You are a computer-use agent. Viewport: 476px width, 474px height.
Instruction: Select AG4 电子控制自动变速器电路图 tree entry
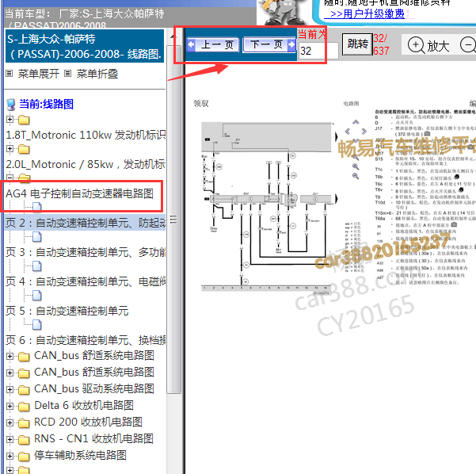click(x=79, y=193)
